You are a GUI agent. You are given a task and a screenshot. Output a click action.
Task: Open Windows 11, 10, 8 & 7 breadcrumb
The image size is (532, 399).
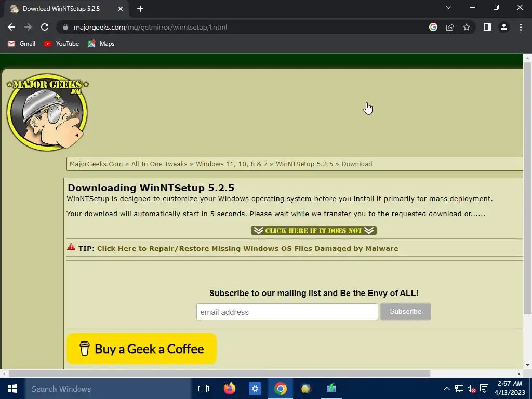(231, 164)
